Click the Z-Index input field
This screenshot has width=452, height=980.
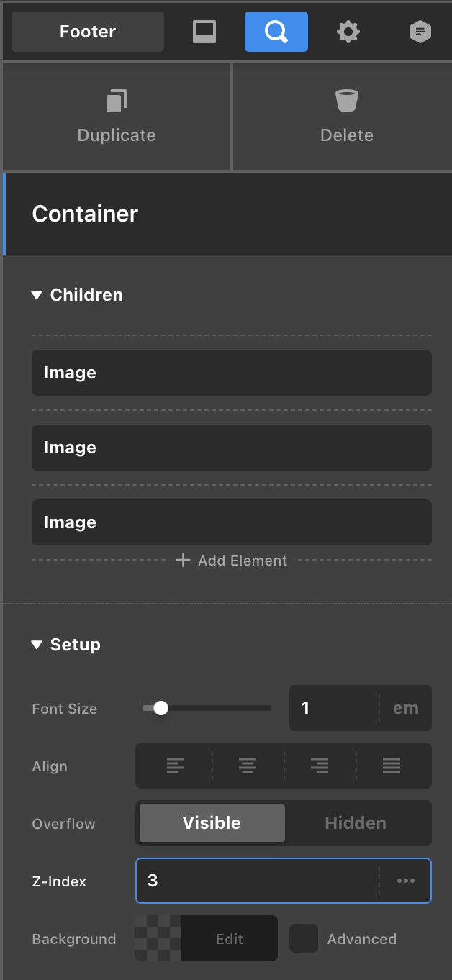point(256,881)
